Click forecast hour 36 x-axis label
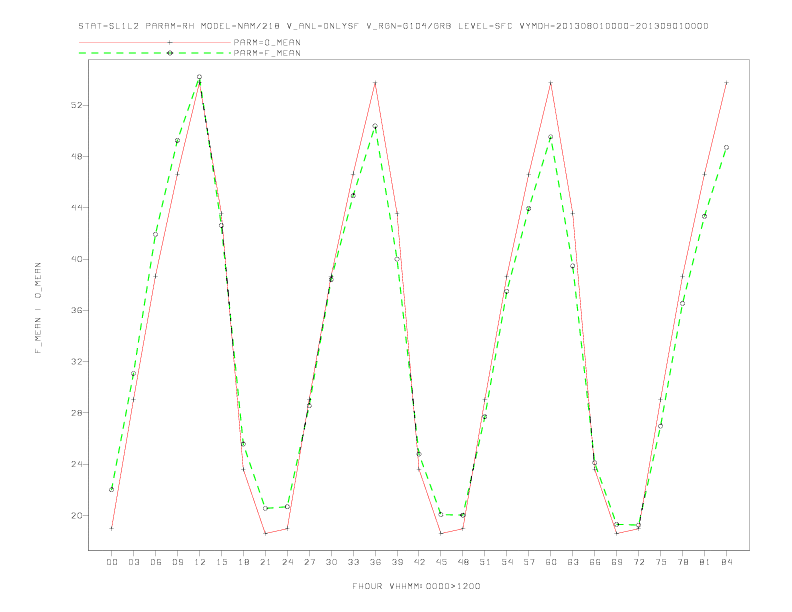The width and height of the screenshot is (792, 612). pos(375,562)
